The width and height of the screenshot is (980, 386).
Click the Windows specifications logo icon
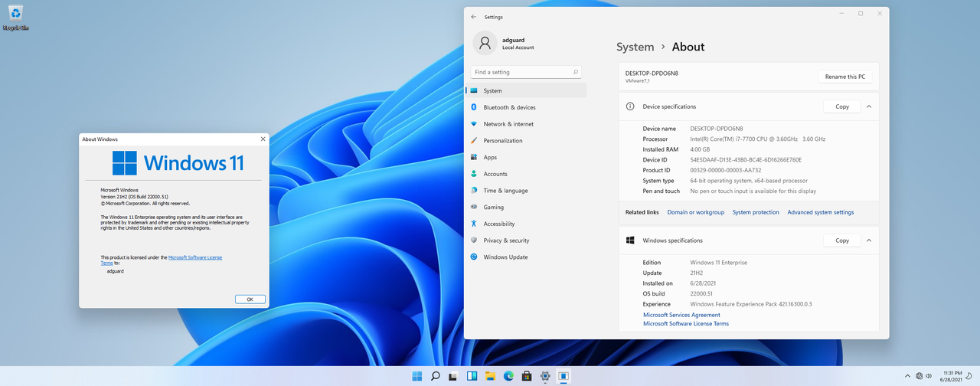(630, 240)
